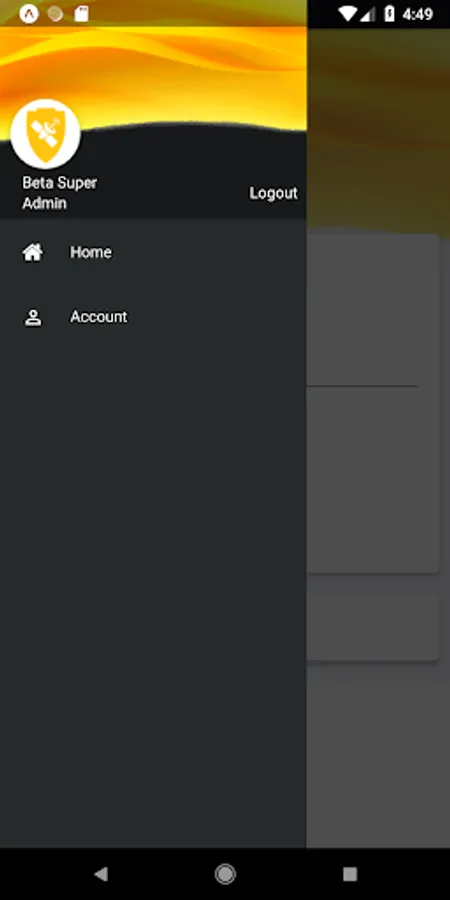Image resolution: width=450 pixels, height=900 pixels.
Task: Tap the cellular signal strength icon
Action: [x=367, y=14]
